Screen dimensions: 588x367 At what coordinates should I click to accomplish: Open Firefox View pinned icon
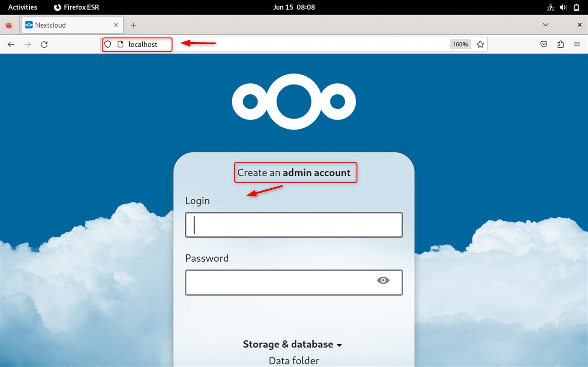(9, 25)
